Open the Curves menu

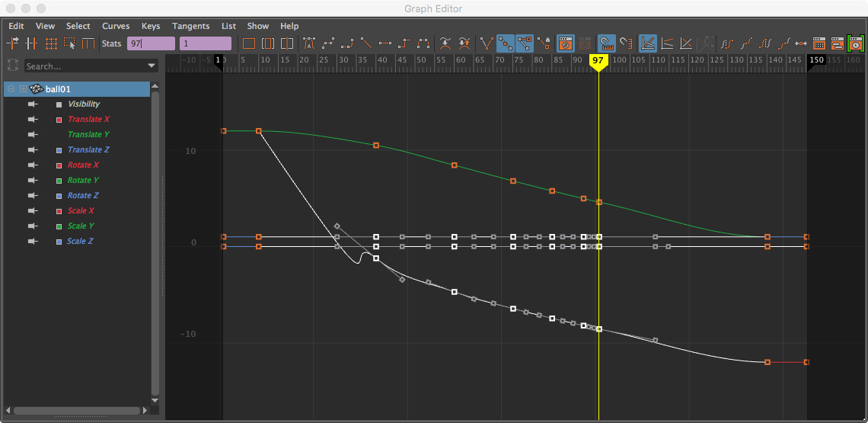(116, 26)
